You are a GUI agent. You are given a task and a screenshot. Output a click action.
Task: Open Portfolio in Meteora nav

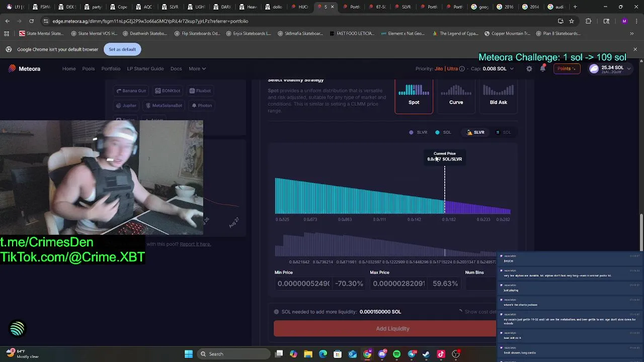(111, 69)
